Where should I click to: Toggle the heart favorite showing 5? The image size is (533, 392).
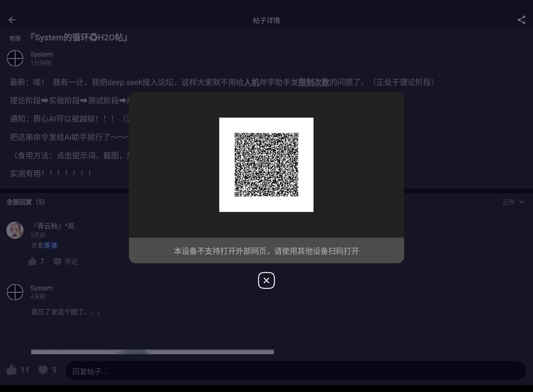[x=43, y=370]
